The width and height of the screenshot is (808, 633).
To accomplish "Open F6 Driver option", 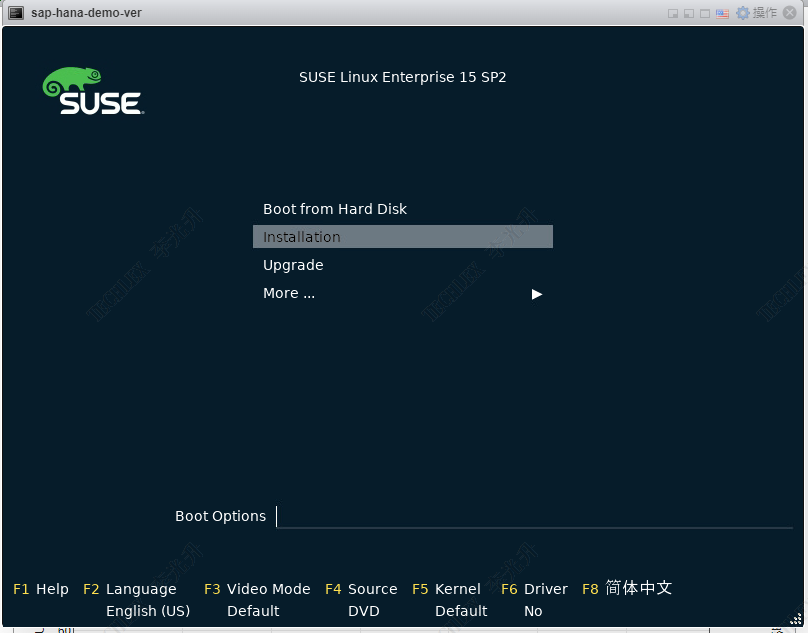I will point(534,589).
